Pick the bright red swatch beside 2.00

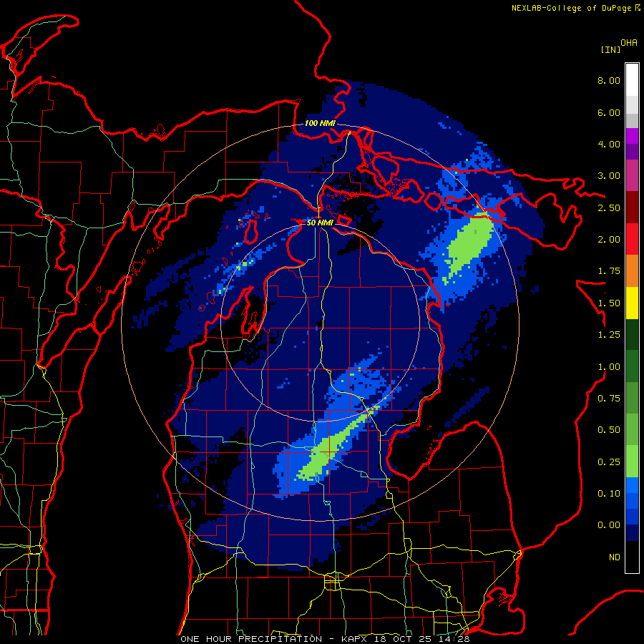632,239
